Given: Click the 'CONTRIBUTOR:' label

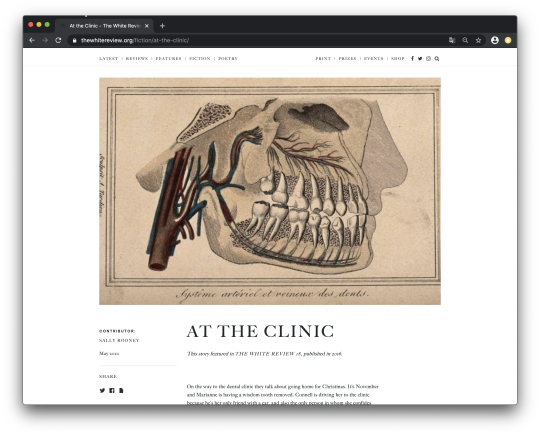Looking at the screenshot, I should point(117,331).
